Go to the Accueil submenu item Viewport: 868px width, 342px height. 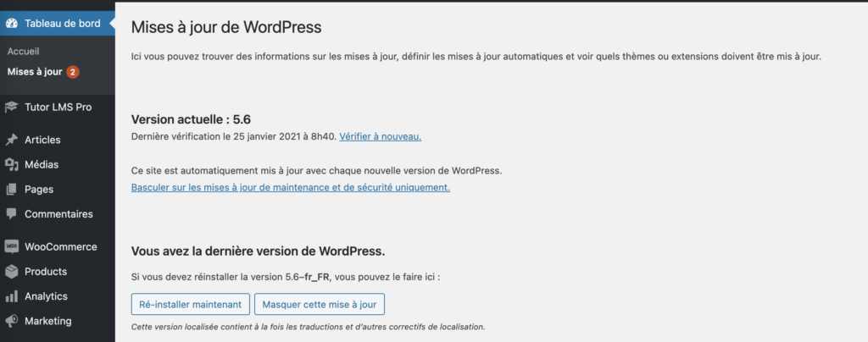(23, 51)
